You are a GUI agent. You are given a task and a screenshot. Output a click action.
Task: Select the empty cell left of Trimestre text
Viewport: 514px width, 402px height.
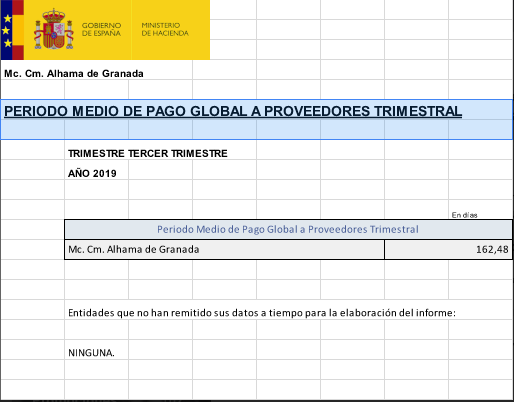[x=32, y=150]
